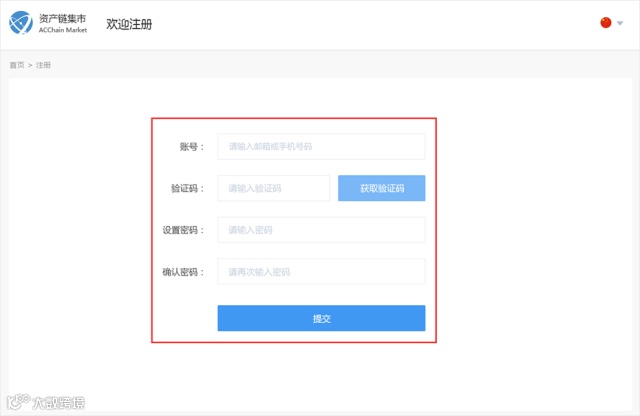Viewport: 640px width, 416px height.
Task: Submit the form with 提交 button
Action: pos(321,318)
